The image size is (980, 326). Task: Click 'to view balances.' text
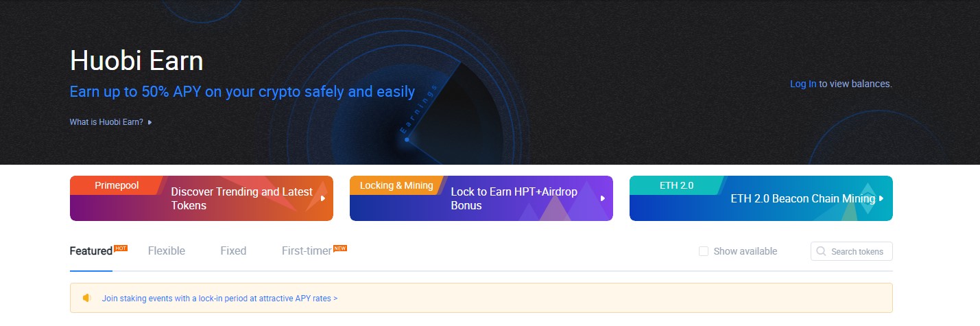tap(855, 84)
